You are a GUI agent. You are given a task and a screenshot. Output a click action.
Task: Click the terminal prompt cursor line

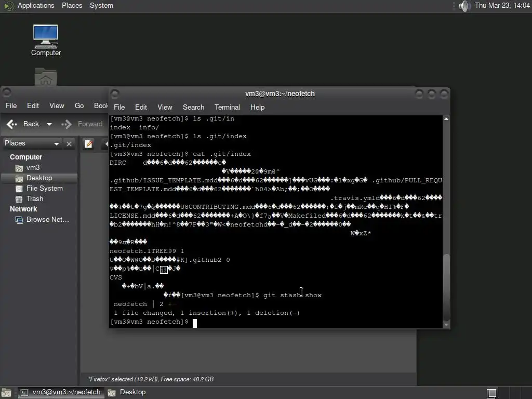point(153,322)
